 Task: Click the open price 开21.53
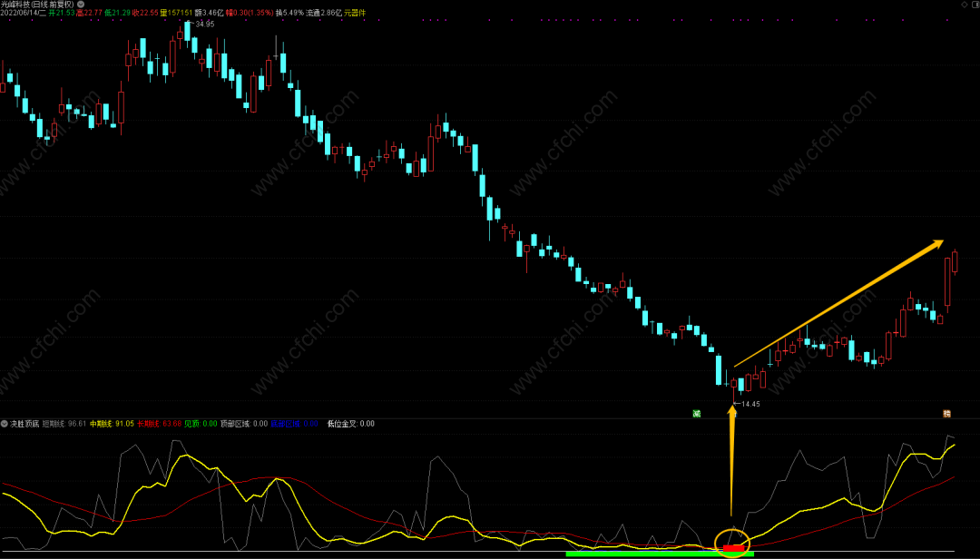62,13
